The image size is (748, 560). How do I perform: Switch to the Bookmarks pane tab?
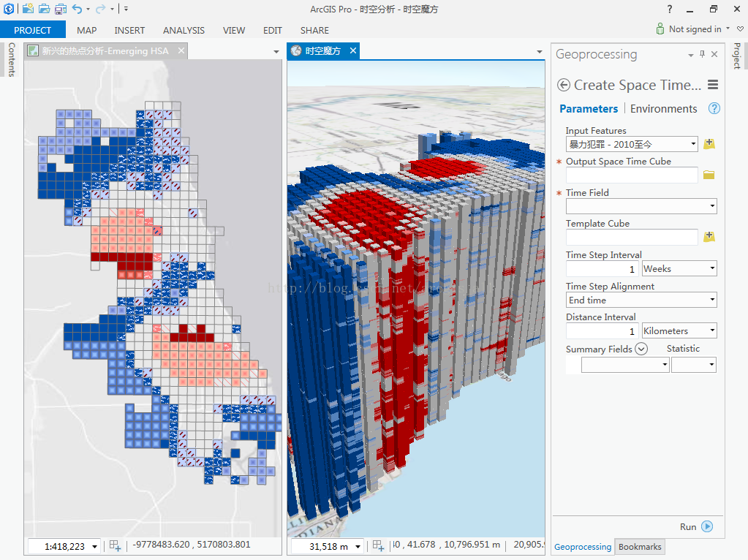click(x=640, y=547)
